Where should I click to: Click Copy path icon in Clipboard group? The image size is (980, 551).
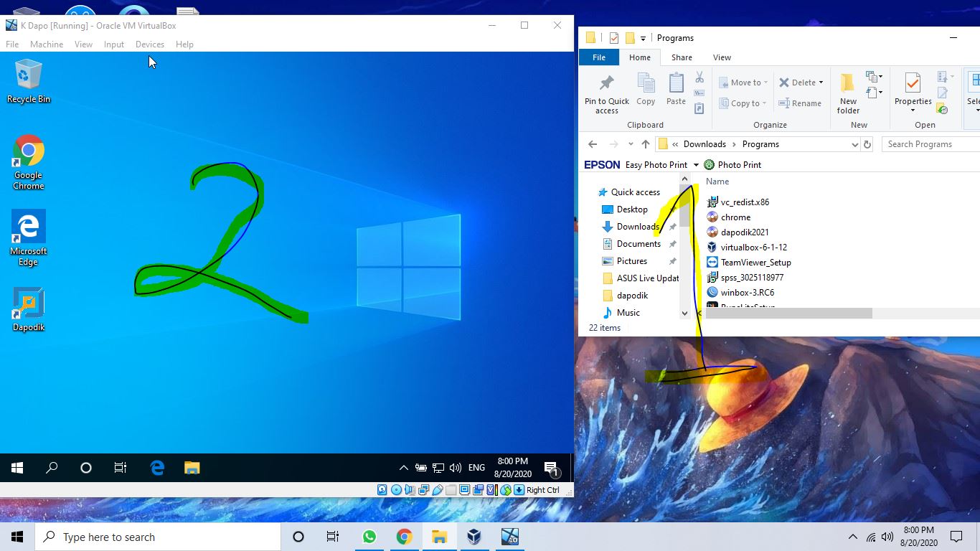click(699, 93)
